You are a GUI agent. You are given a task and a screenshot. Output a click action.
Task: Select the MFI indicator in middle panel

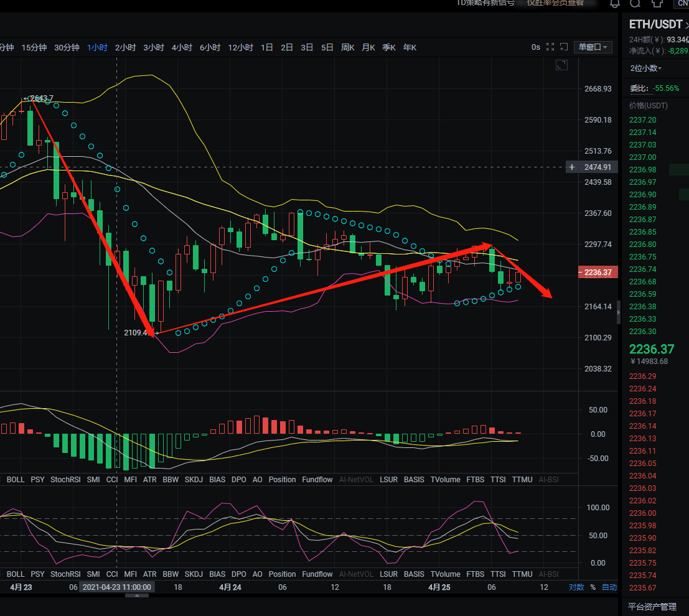pos(131,480)
